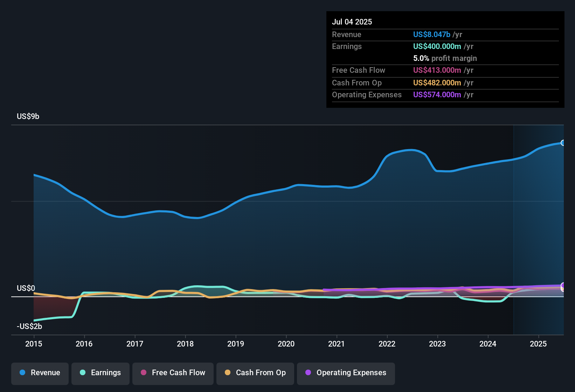The image size is (575, 392).
Task: Click the pink Free Cash Flow legend dot
Action: (143, 373)
